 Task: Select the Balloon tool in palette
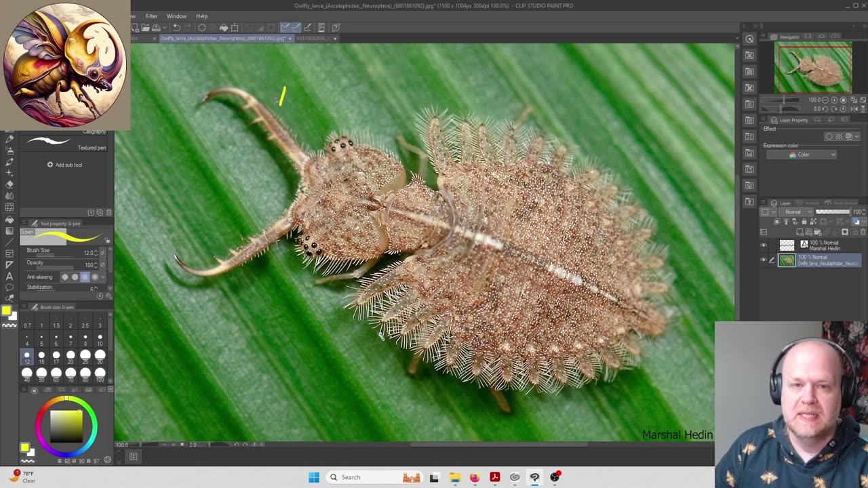pos(9,287)
